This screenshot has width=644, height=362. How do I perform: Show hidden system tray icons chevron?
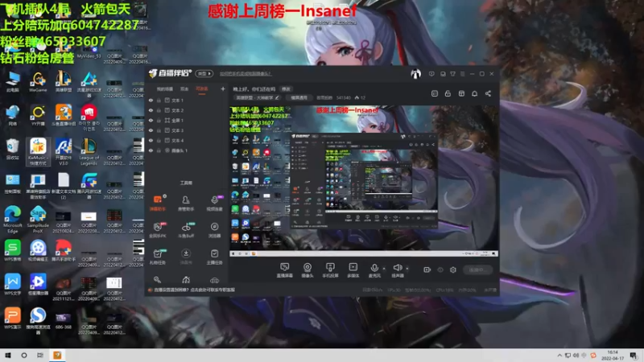(559, 356)
